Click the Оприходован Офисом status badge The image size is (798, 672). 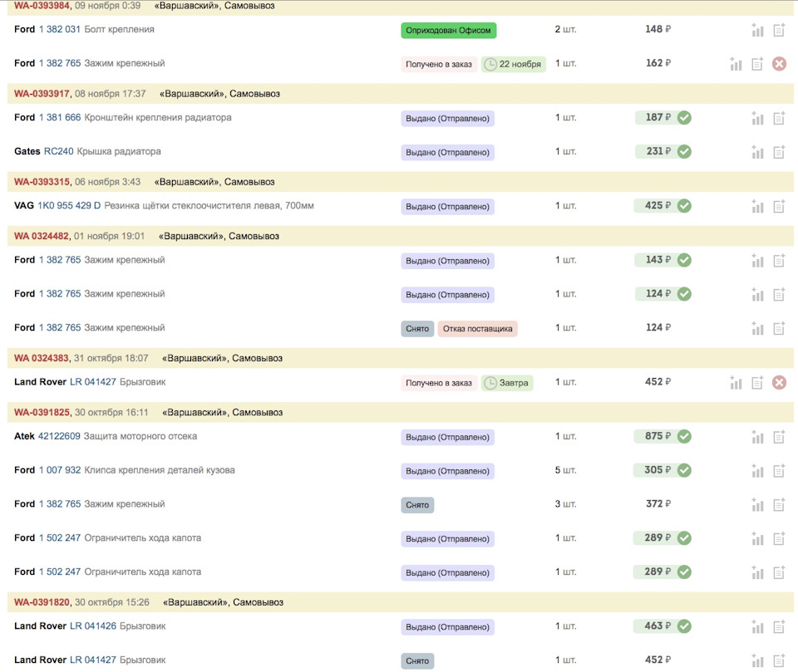click(448, 31)
